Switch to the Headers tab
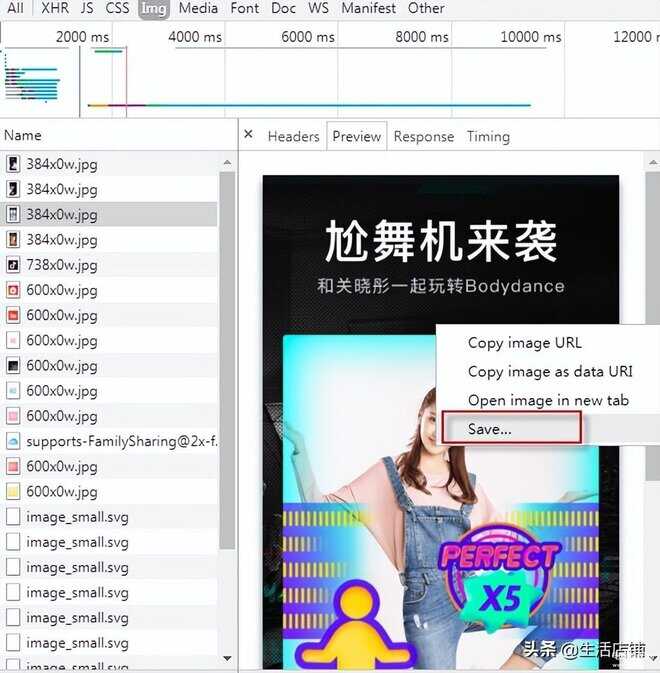 (x=293, y=137)
